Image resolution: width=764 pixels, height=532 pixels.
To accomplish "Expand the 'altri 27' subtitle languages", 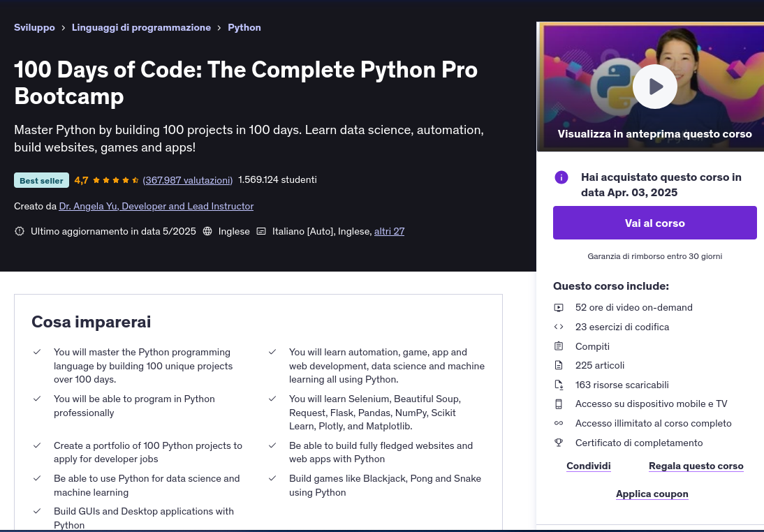I will click(389, 231).
